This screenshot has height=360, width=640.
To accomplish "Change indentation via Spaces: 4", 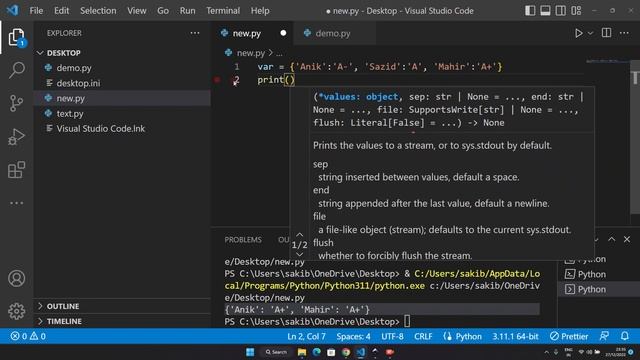I will coord(353,336).
